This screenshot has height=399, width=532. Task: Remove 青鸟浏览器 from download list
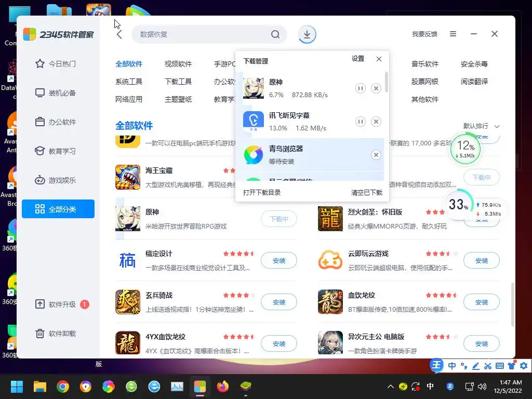[x=376, y=155]
